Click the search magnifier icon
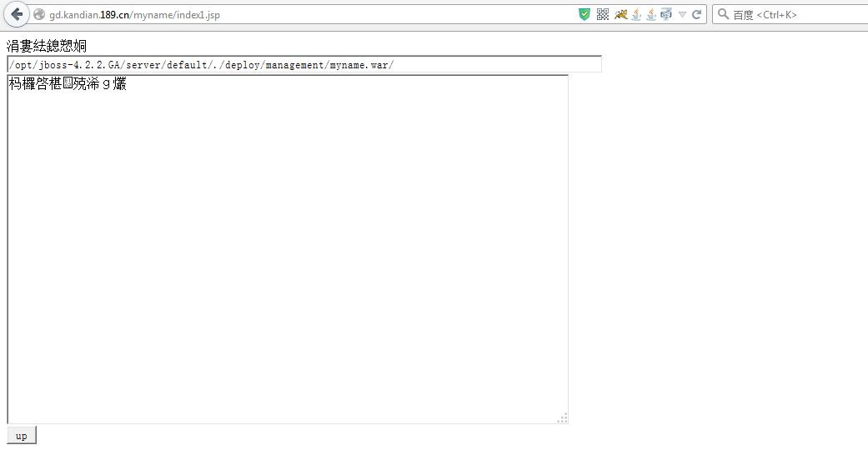868x475 pixels. (723, 14)
